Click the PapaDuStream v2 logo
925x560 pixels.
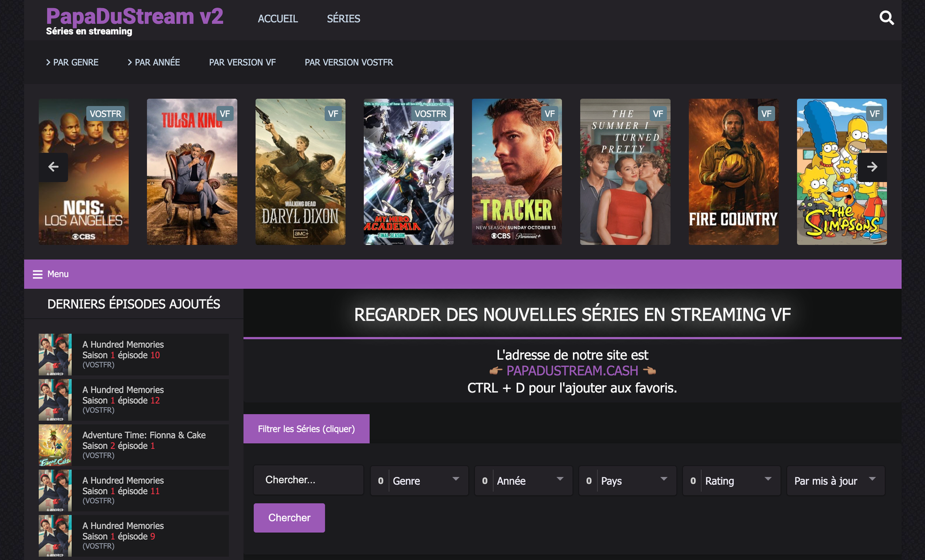(134, 21)
